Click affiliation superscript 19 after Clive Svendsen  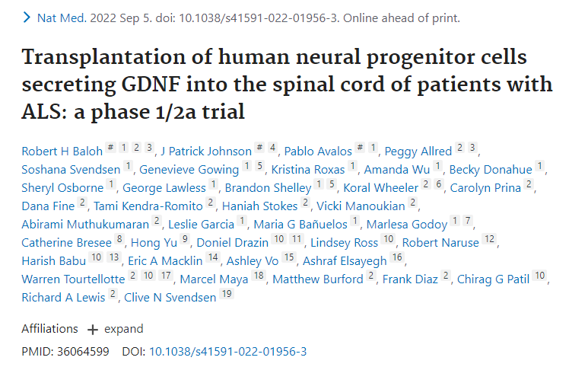click(x=227, y=295)
